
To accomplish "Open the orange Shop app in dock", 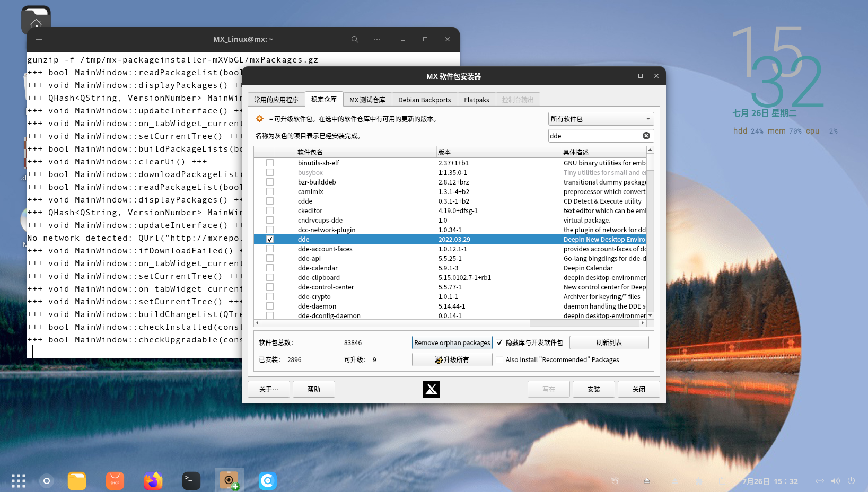I will coord(115,481).
